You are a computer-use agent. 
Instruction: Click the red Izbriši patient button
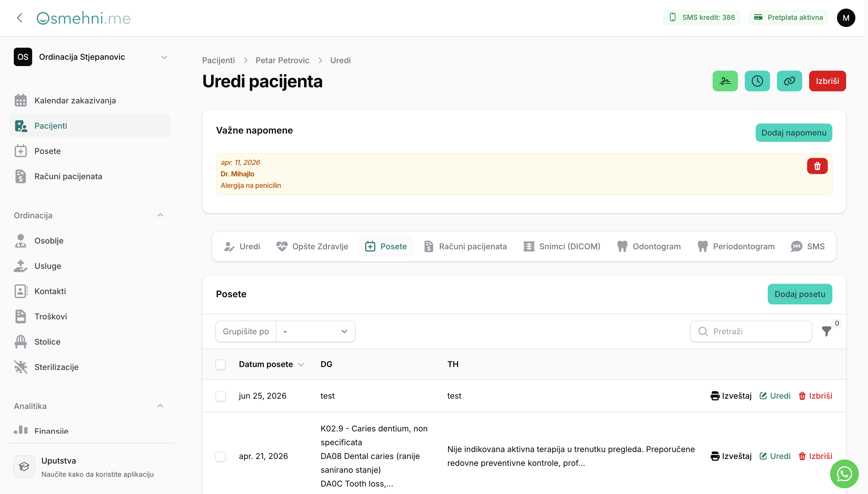(x=827, y=81)
